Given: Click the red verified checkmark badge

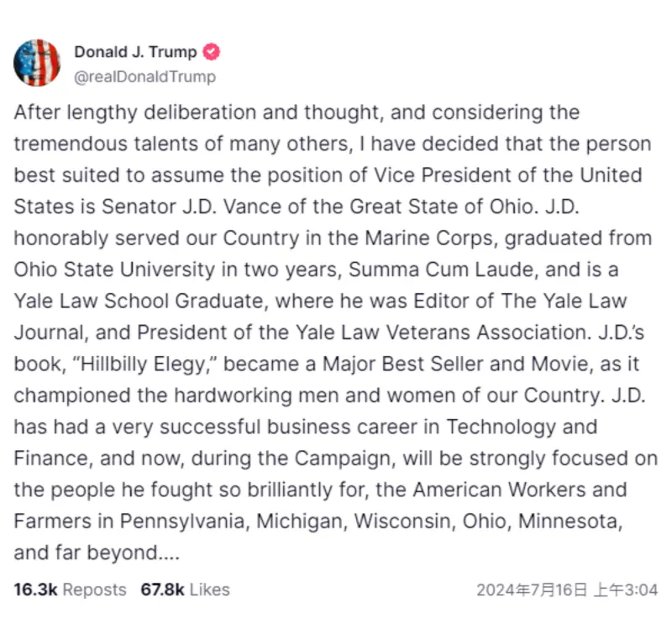Looking at the screenshot, I should pos(211,52).
